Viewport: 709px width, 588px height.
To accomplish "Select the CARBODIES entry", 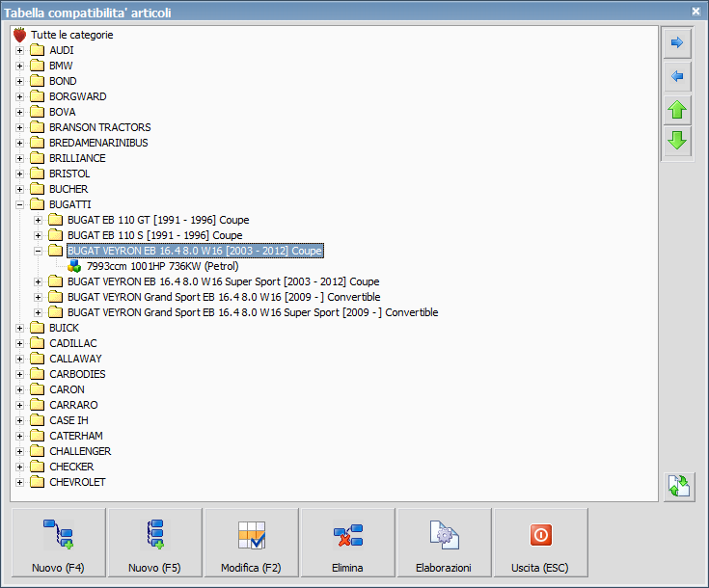I will click(x=77, y=374).
